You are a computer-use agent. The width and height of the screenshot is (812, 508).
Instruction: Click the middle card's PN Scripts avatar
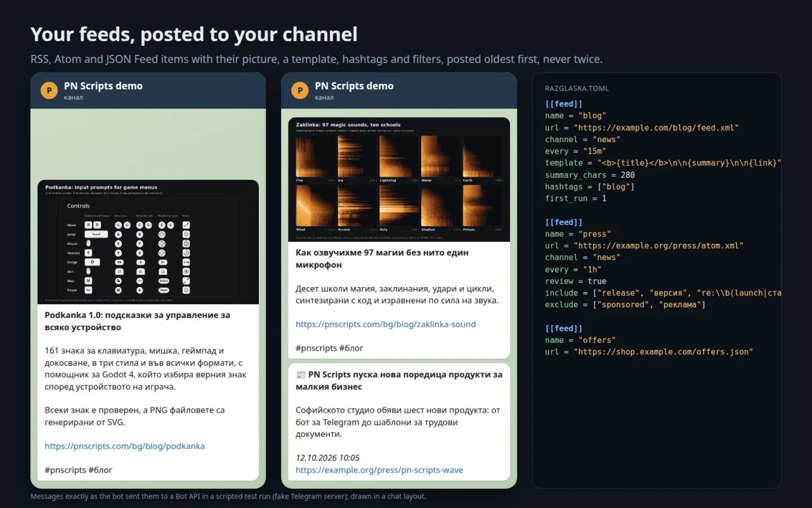pos(300,91)
